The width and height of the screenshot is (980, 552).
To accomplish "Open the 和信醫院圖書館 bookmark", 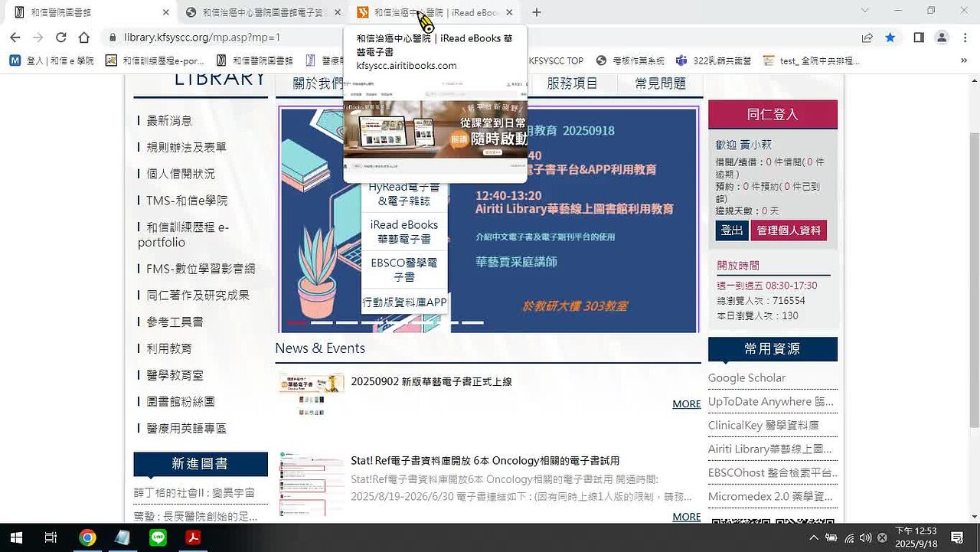I will pos(255,60).
